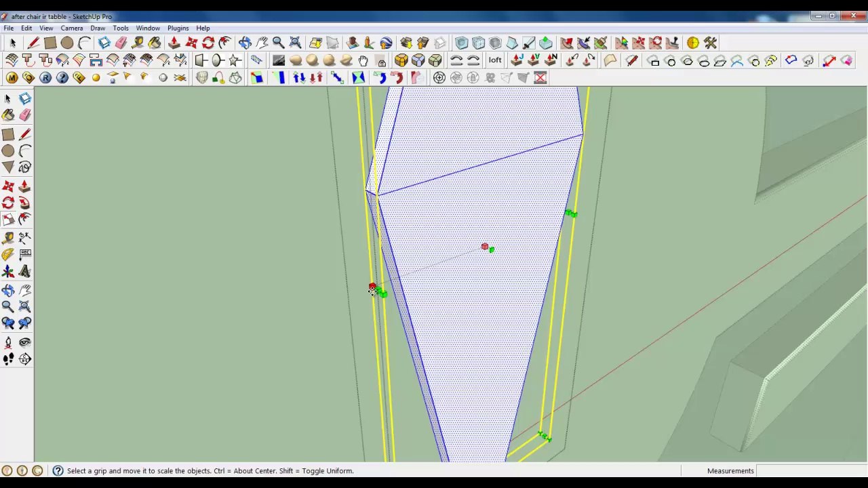Select the Pencil line tool in top toolbar
The height and width of the screenshot is (488, 868).
(x=33, y=43)
